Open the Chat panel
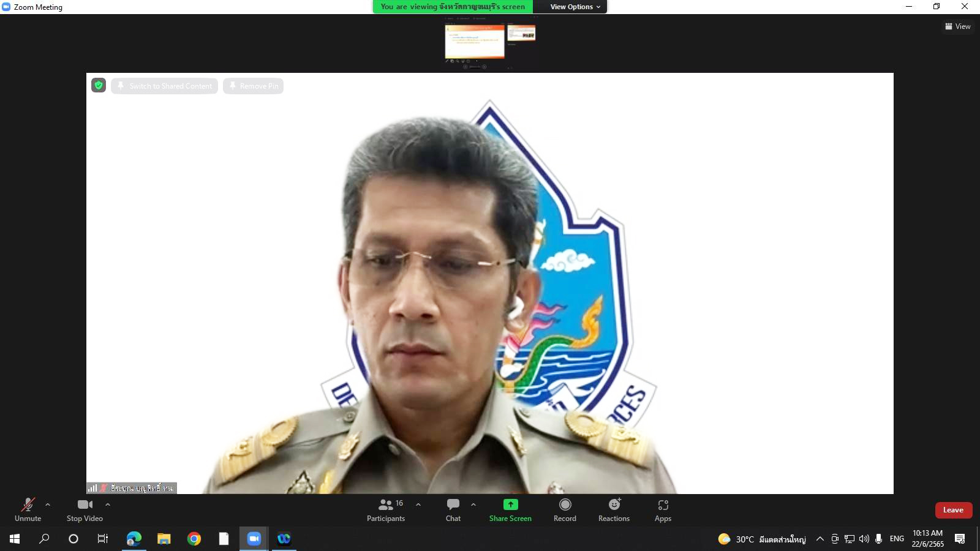980x551 pixels. tap(453, 509)
